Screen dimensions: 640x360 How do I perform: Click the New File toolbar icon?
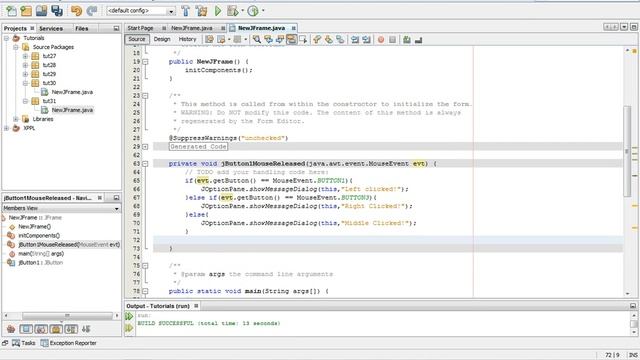(x=11, y=11)
